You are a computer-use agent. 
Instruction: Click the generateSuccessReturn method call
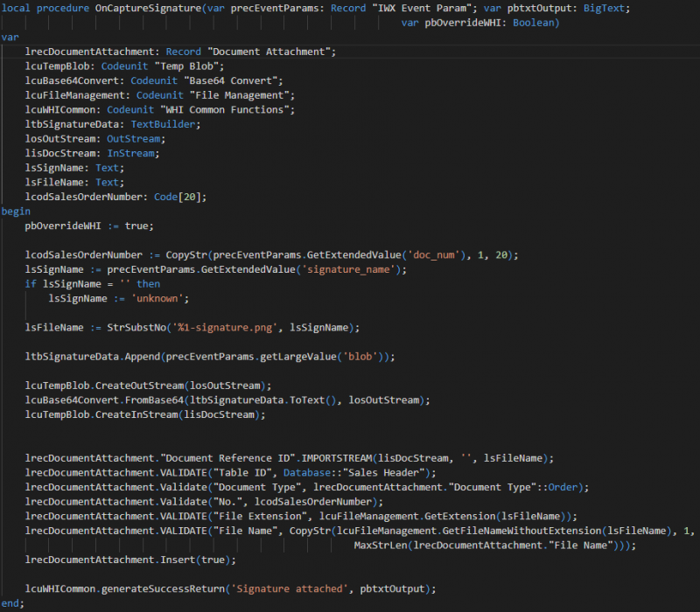coord(163,589)
